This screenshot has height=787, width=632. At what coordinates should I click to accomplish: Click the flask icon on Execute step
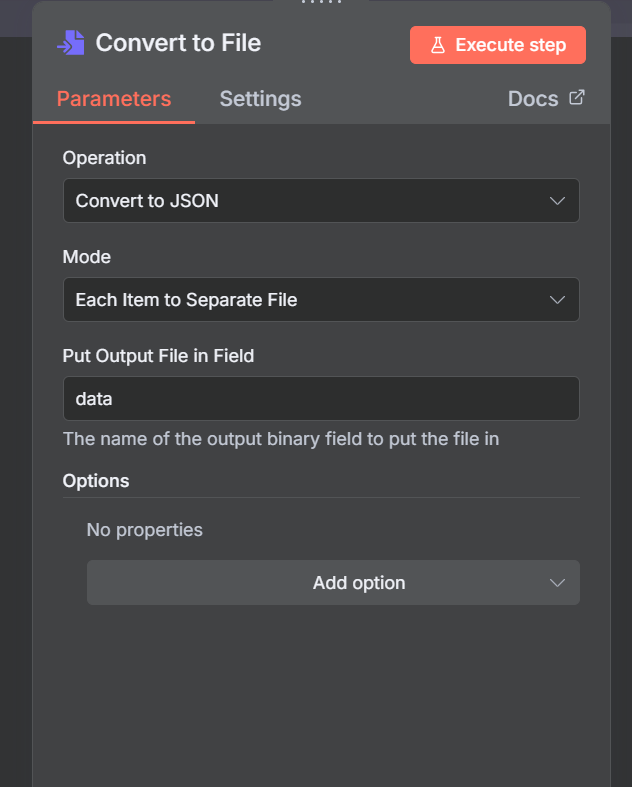(x=437, y=45)
